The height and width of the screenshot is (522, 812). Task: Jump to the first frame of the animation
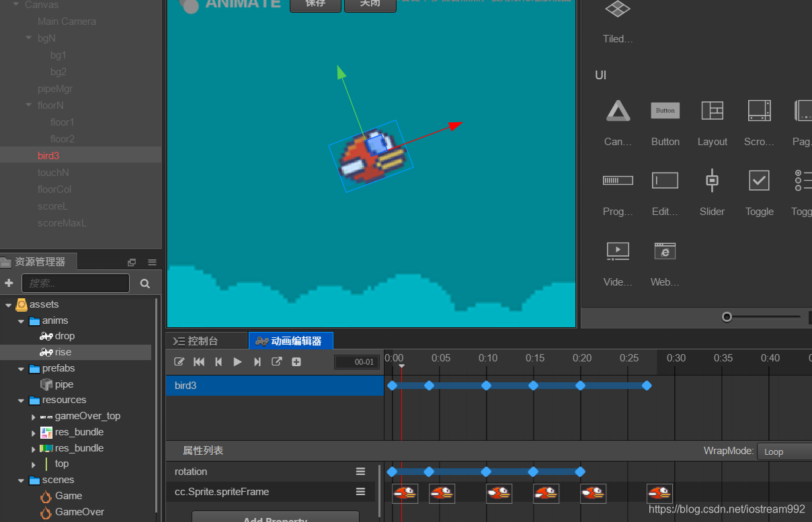coord(199,361)
